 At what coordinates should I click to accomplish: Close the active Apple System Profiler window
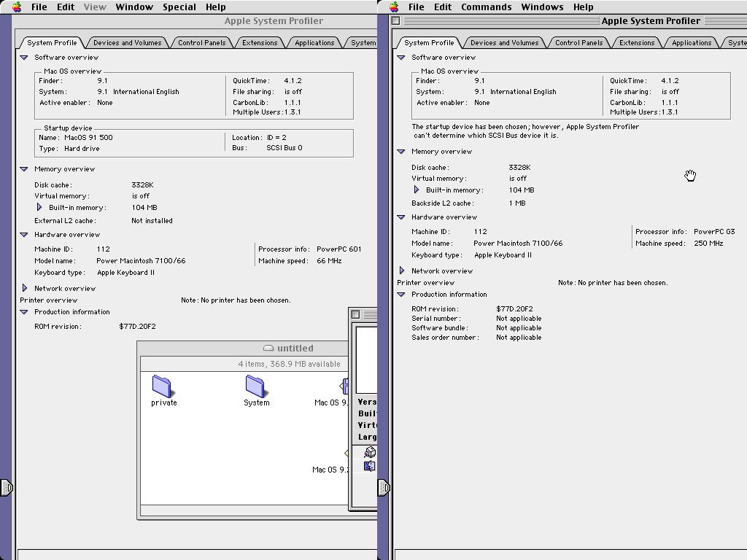click(396, 21)
